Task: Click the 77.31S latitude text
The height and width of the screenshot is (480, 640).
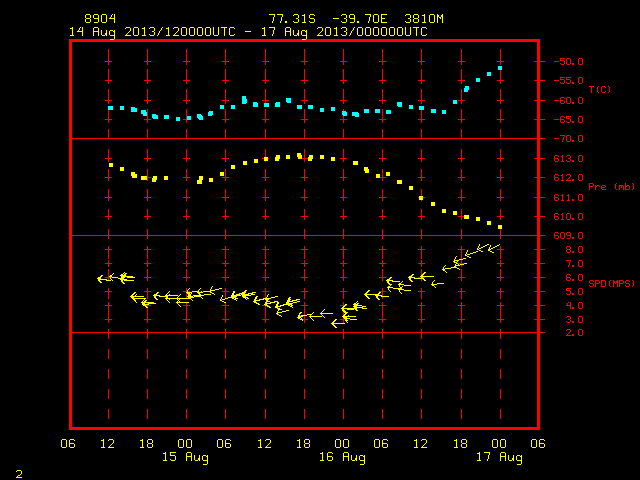Action: tap(292, 19)
